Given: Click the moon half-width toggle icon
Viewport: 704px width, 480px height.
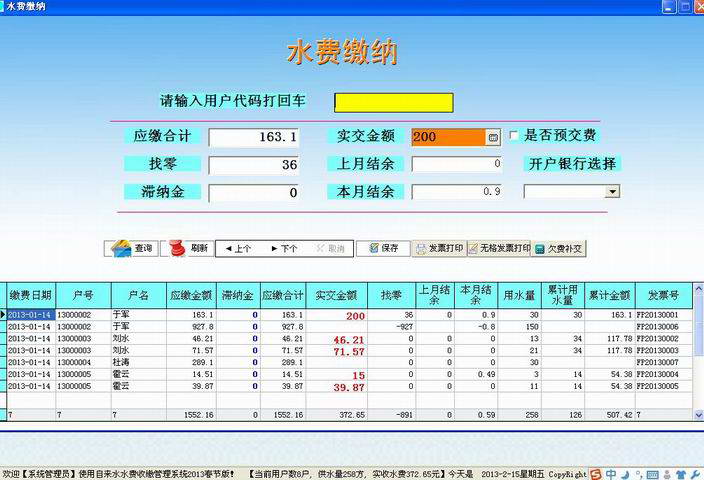Looking at the screenshot, I should [x=625, y=474].
